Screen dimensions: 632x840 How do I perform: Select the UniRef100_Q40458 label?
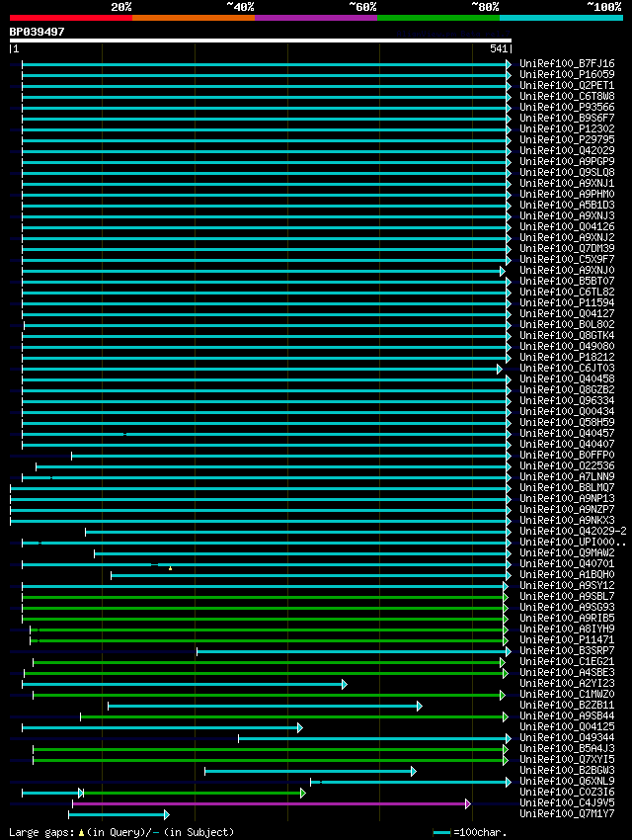pyautogui.click(x=567, y=378)
